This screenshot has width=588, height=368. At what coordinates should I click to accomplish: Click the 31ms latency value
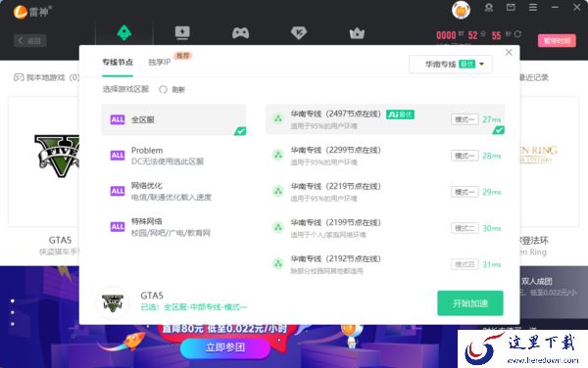[492, 264]
